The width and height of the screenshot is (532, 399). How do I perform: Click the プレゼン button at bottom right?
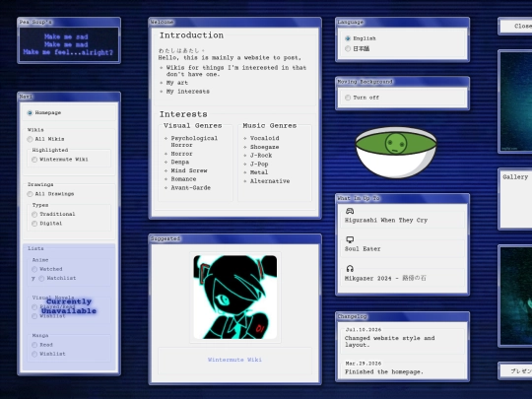[515, 370]
